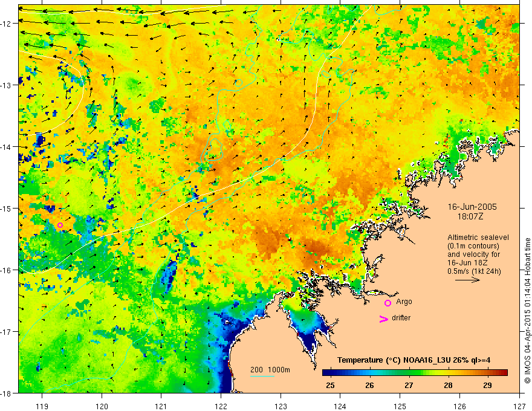Click the temperature colorbar near 29
The image size is (532, 411).
coord(487,373)
